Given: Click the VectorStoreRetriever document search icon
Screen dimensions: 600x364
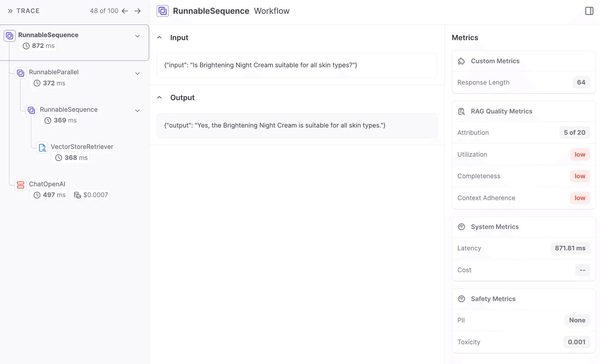Looking at the screenshot, I should [x=42, y=147].
